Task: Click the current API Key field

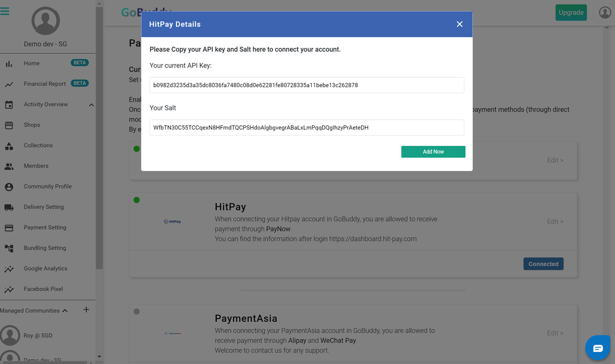Action: [307, 85]
